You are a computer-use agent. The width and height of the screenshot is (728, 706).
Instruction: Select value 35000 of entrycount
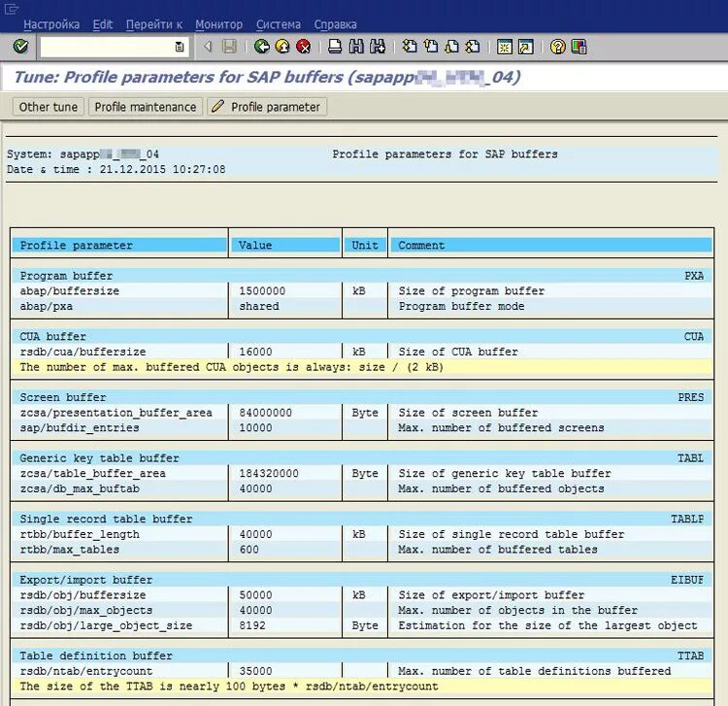click(x=255, y=671)
